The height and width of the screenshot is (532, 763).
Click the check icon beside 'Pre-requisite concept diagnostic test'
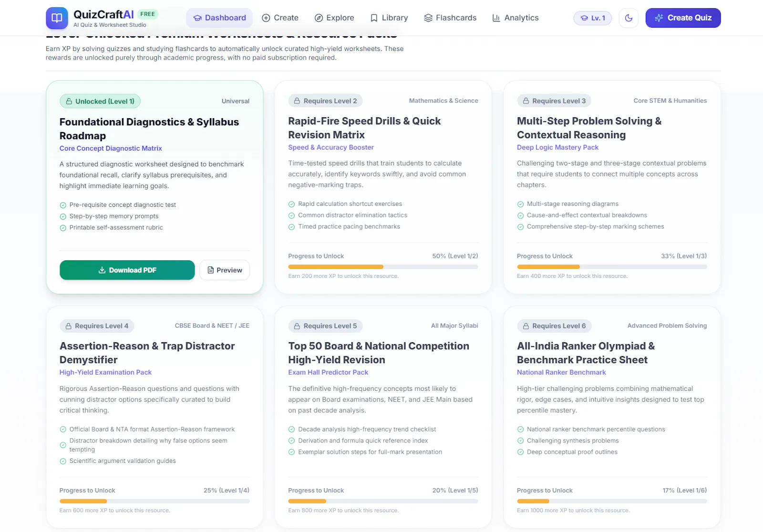(x=63, y=205)
